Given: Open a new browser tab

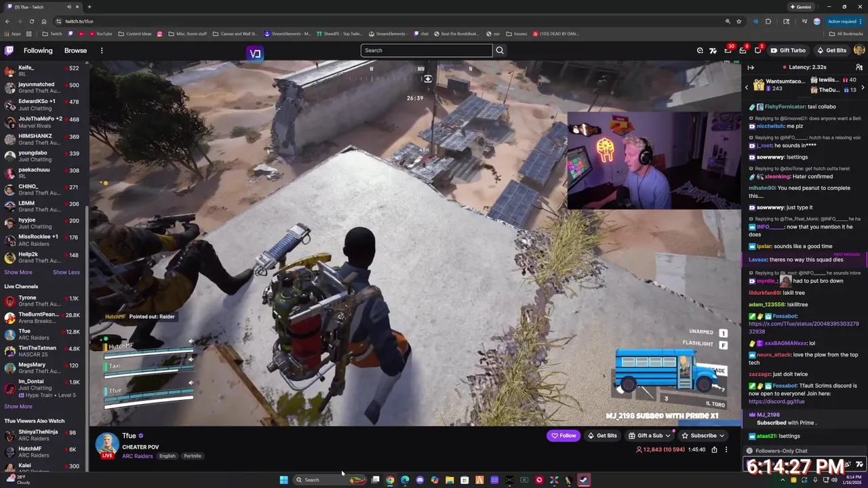Looking at the screenshot, I should (90, 7).
